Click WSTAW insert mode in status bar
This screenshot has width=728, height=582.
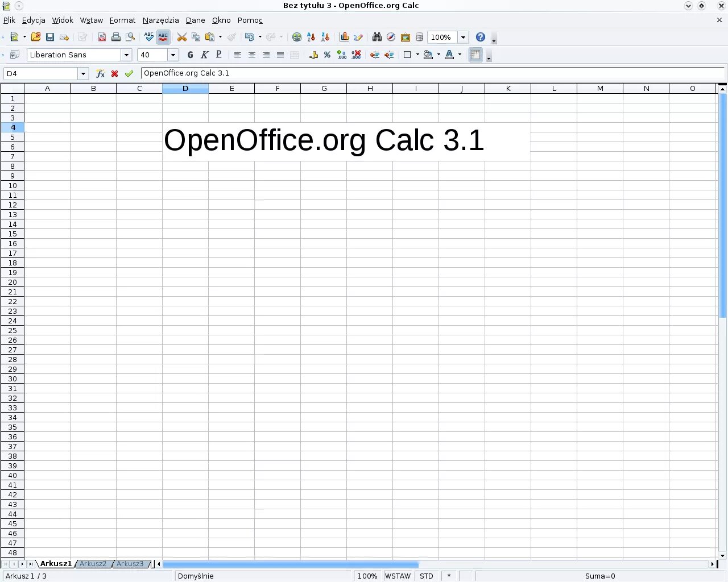[398, 576]
